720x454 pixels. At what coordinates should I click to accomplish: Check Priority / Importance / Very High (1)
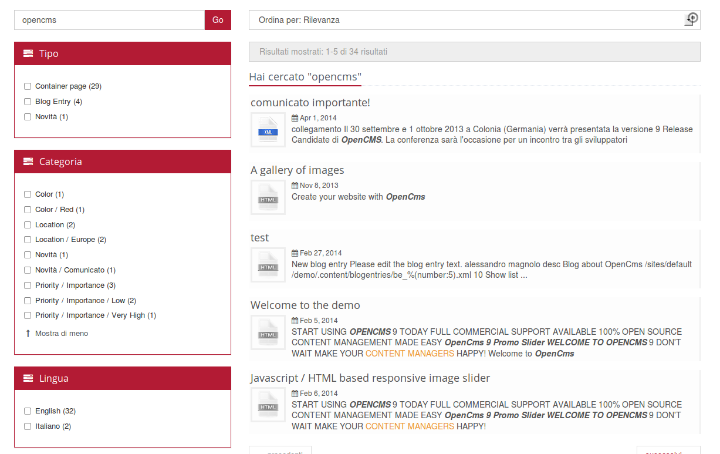point(28,315)
